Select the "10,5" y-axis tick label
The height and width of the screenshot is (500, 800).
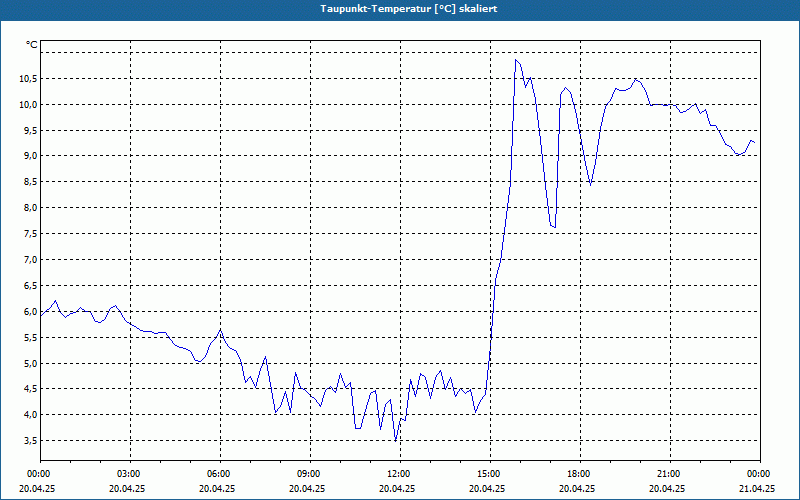pos(28,79)
